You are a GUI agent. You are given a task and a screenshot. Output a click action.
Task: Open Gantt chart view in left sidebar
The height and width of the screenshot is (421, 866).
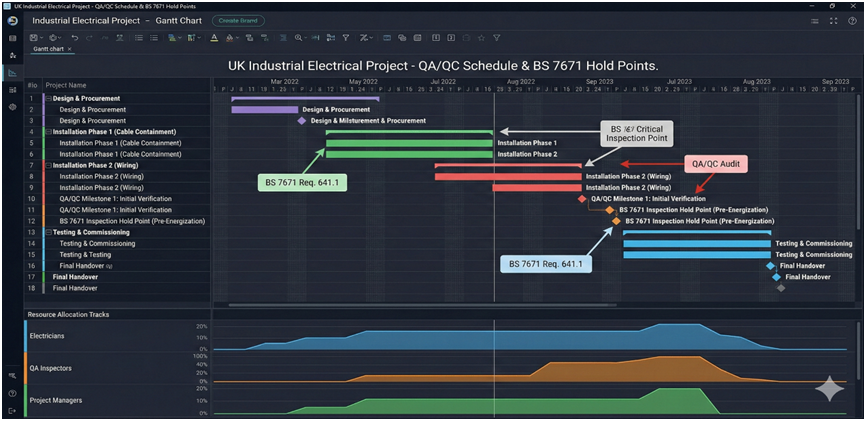tap(12, 73)
